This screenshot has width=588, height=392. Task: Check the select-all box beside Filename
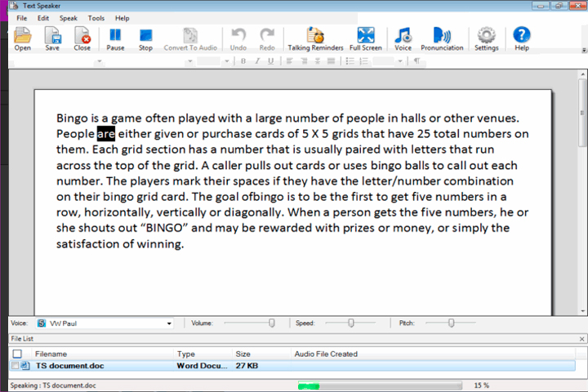17,354
